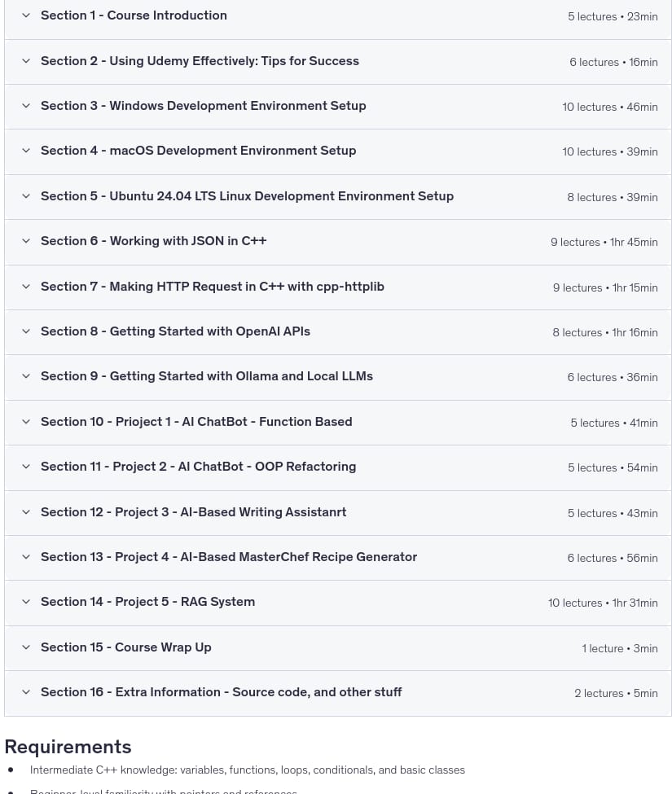The height and width of the screenshot is (794, 672).
Task: Open Section 13 MasterChef Recipe Generator title
Action: click(229, 557)
